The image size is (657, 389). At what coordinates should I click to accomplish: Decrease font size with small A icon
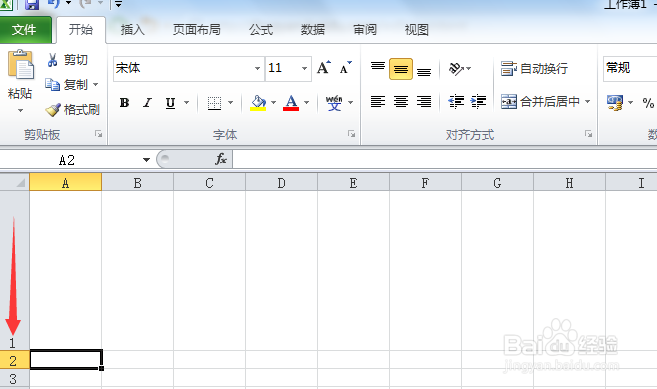click(x=345, y=67)
